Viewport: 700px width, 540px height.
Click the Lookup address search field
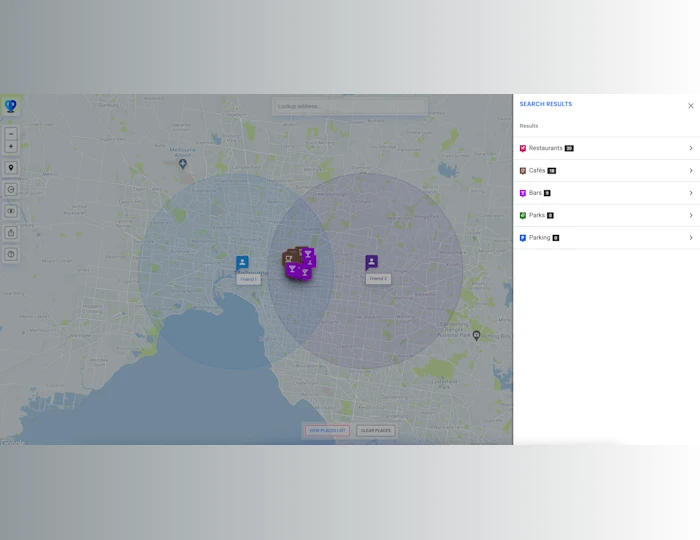(x=350, y=106)
